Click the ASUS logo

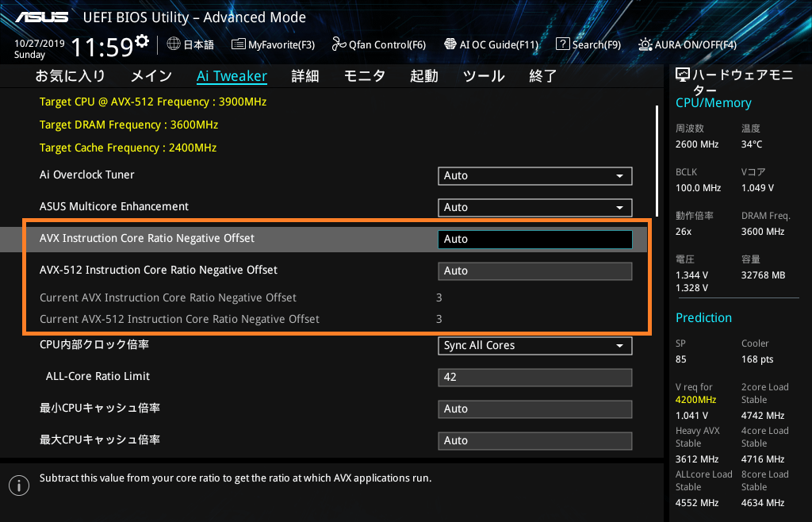pos(41,17)
